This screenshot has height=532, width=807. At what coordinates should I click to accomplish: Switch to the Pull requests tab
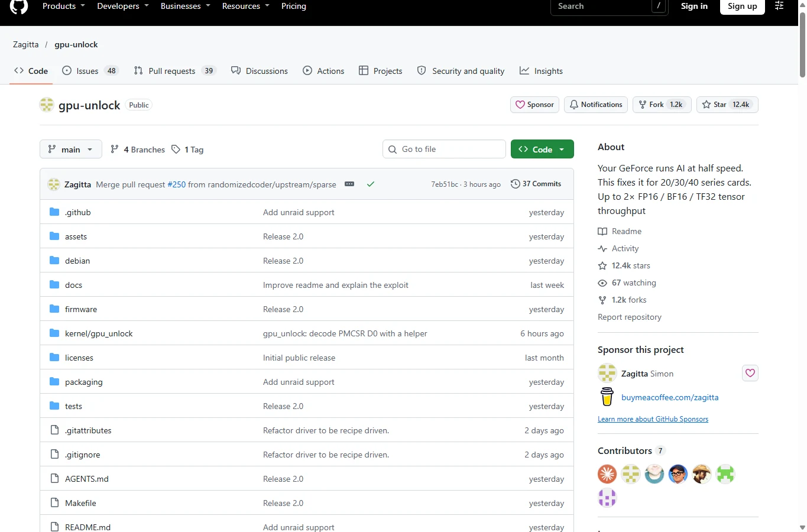(x=175, y=71)
